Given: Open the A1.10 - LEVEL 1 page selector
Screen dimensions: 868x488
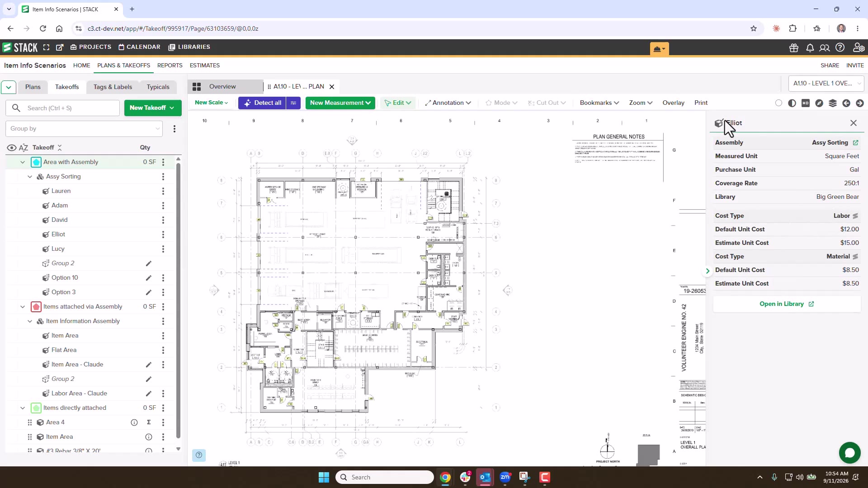Looking at the screenshot, I should click(x=826, y=84).
